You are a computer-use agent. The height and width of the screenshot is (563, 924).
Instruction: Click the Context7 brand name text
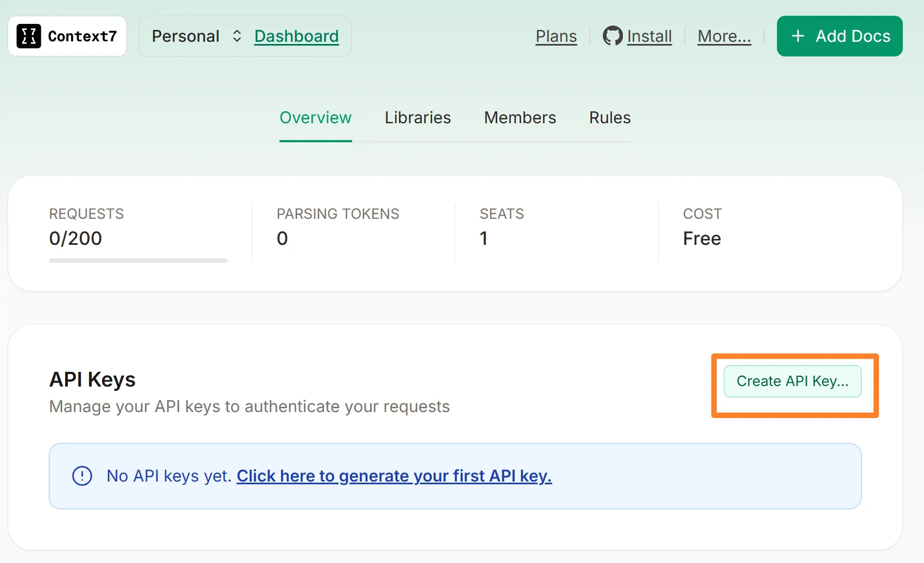(82, 36)
